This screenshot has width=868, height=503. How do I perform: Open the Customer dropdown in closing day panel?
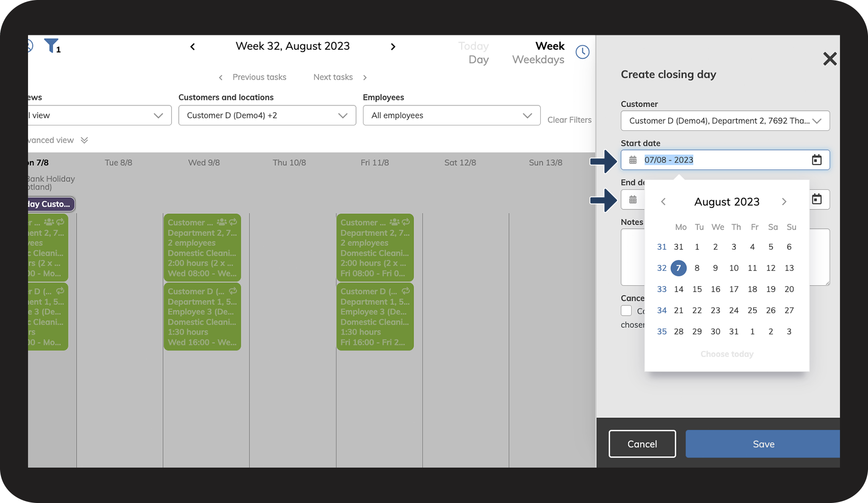coord(725,121)
